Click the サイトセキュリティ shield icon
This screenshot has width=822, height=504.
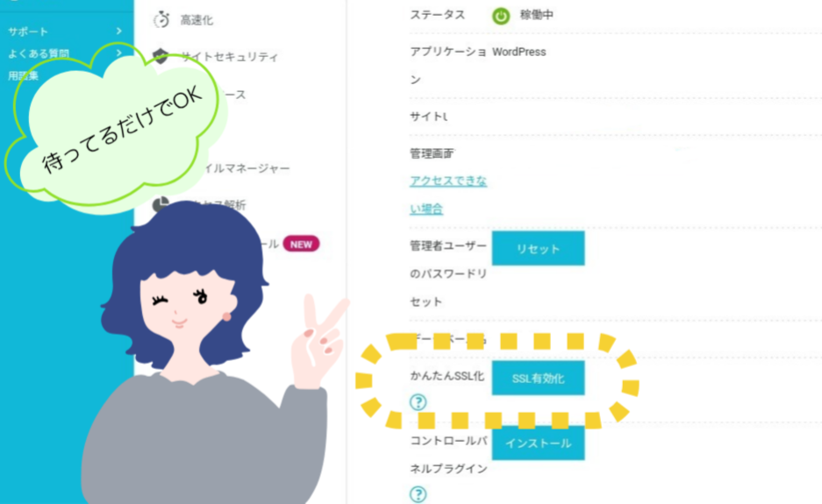coord(161,55)
